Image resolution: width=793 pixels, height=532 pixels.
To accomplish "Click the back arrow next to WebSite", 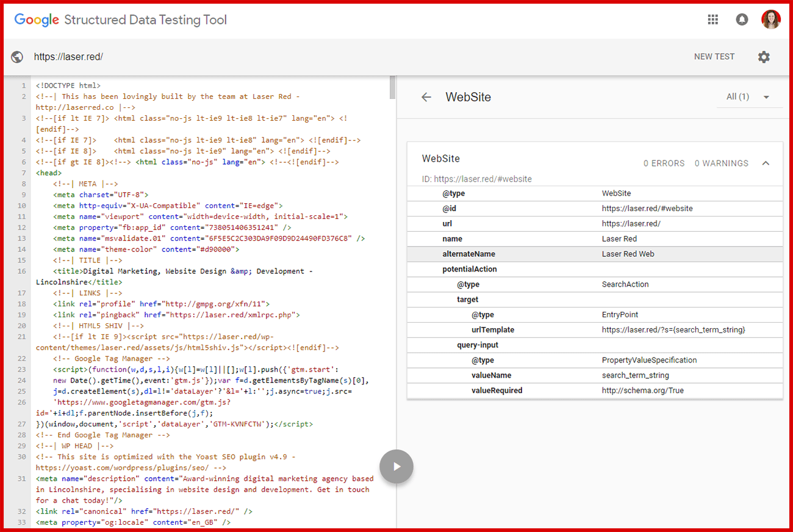I will click(x=426, y=97).
